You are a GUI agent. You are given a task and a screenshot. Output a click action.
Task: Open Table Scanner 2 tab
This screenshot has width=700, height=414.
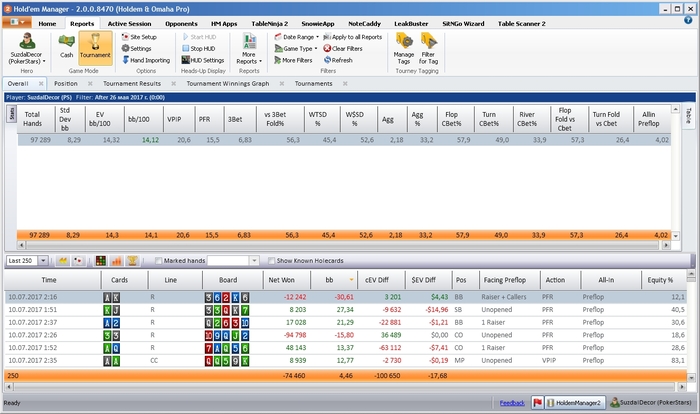pos(521,24)
